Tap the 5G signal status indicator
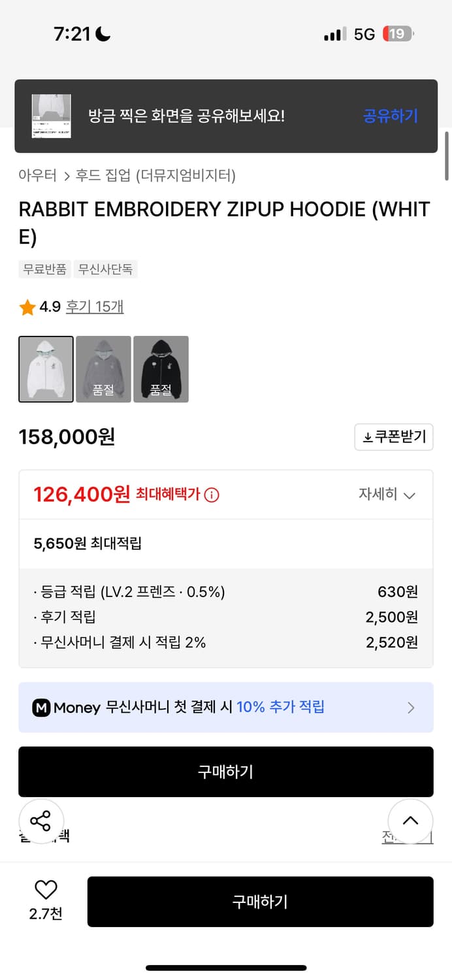The height and width of the screenshot is (980, 452). [x=364, y=34]
